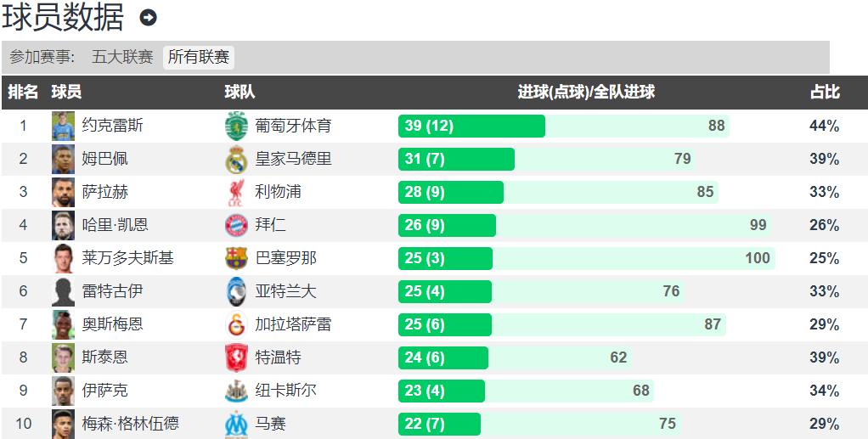Select the 所有联赛 filter tab
This screenshot has width=868, height=439.
199,57
